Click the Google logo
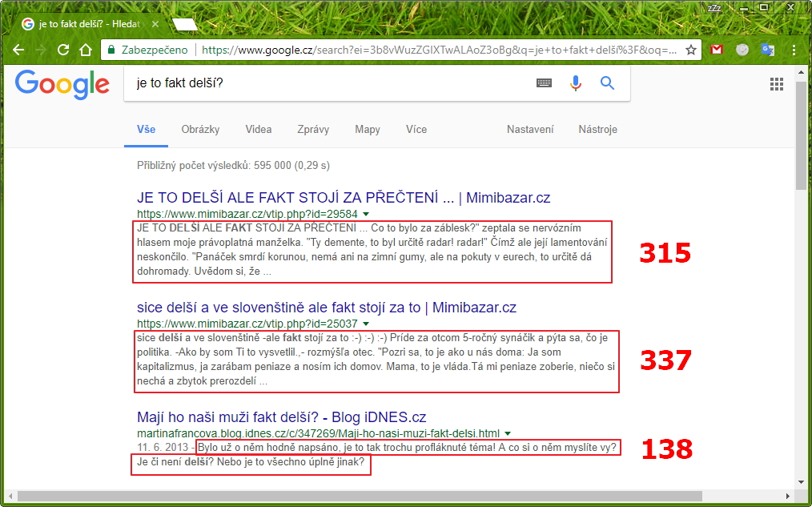This screenshot has height=507, width=812. (62, 85)
